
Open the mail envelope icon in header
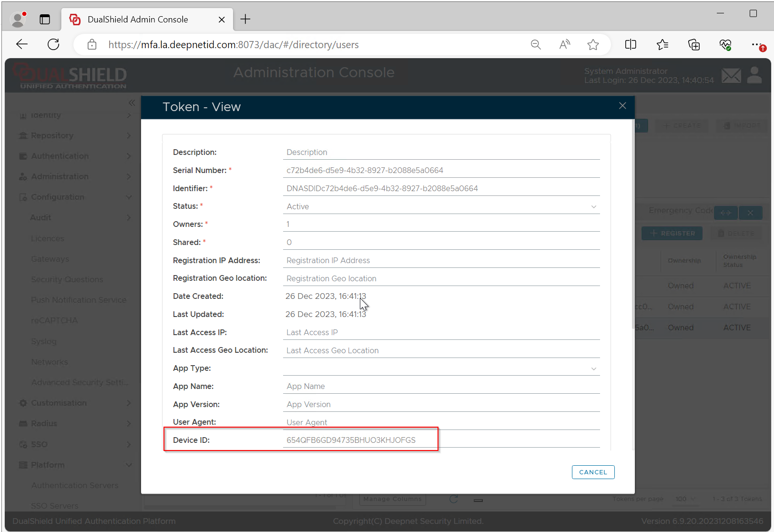tap(731, 75)
